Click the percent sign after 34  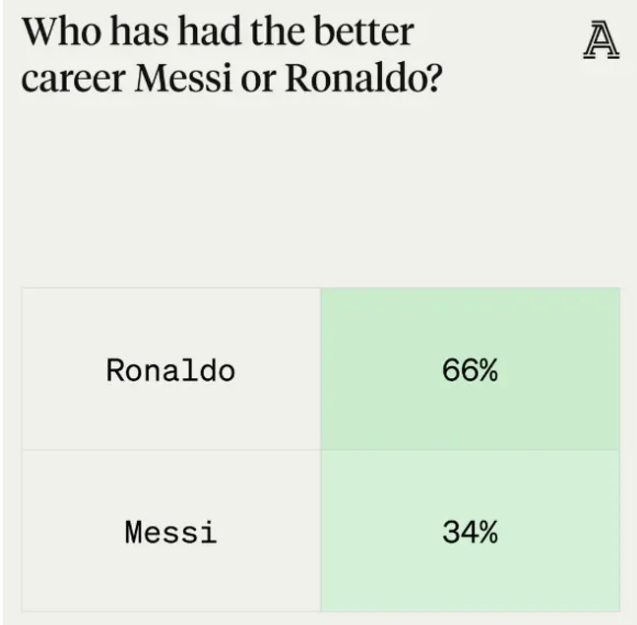click(x=487, y=532)
